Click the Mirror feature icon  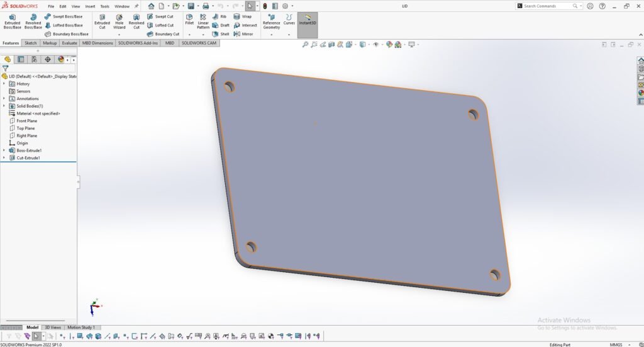pyautogui.click(x=243, y=34)
